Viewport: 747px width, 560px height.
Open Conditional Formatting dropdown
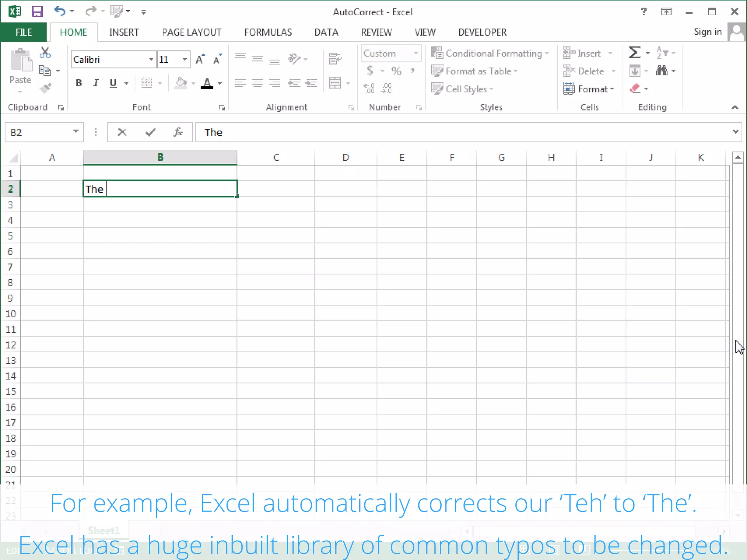point(490,53)
